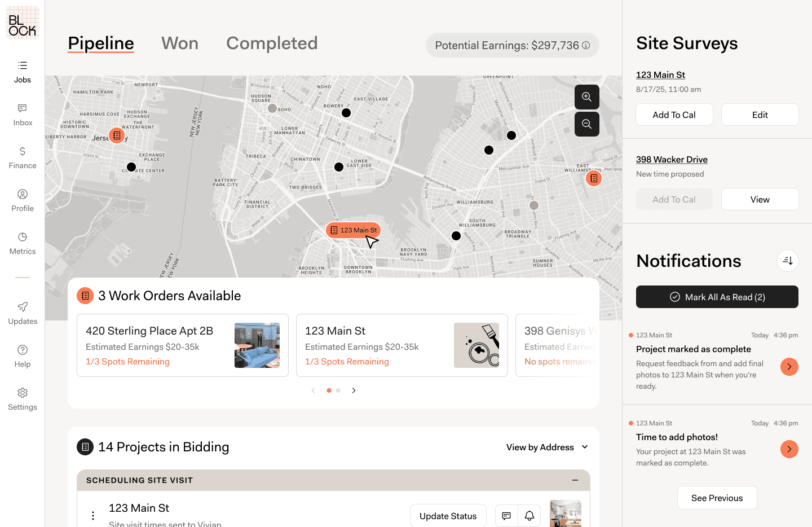This screenshot has height=527, width=812.
Task: Open messages for 123 Main St project
Action: (x=506, y=516)
